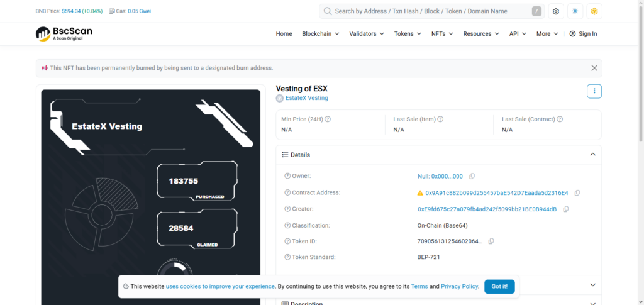Click the Owner help question icon
Image resolution: width=644 pixels, height=305 pixels.
tap(287, 176)
